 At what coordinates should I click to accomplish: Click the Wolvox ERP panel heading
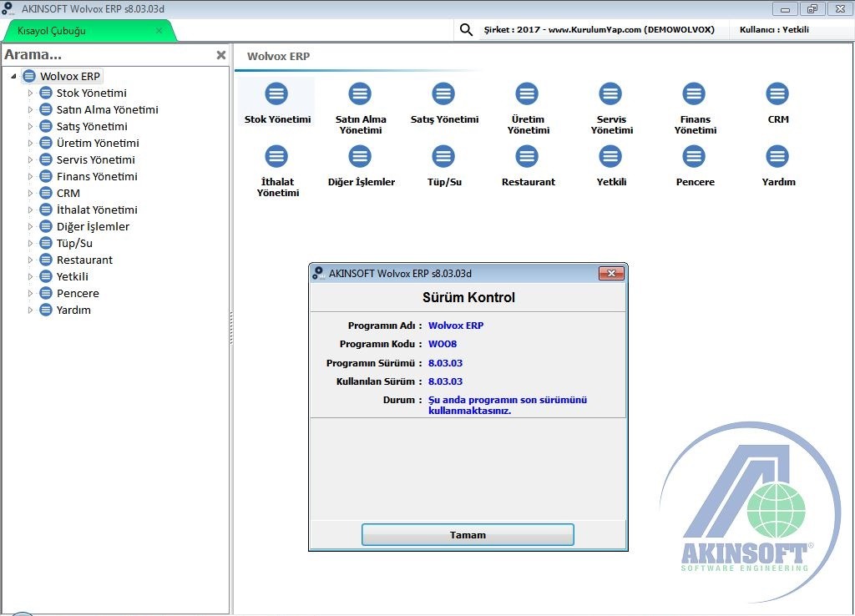[279, 56]
